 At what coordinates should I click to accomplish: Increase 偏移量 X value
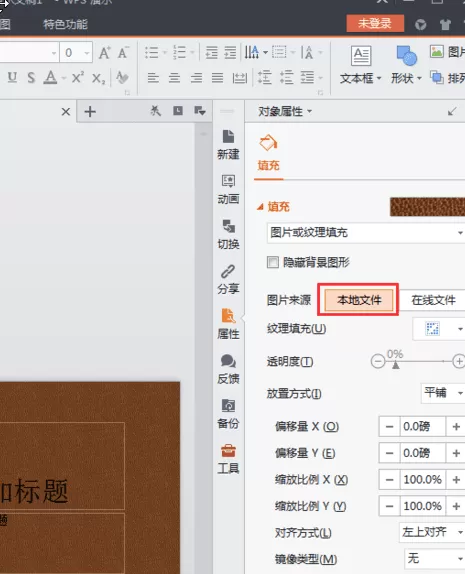456,427
